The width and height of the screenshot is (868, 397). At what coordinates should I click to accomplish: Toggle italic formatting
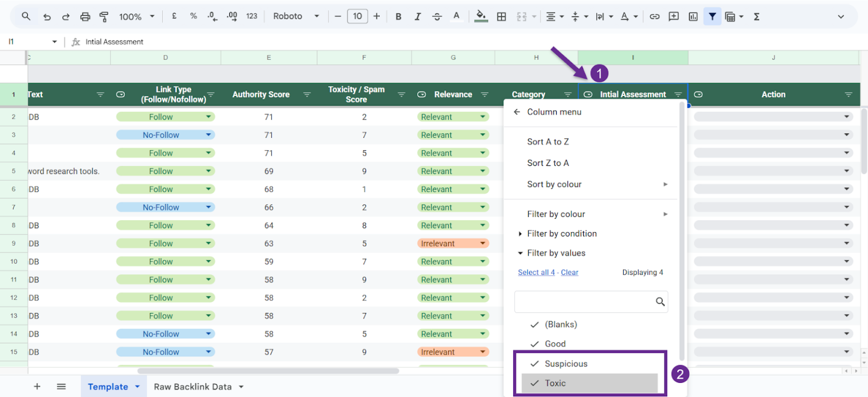[x=418, y=16]
